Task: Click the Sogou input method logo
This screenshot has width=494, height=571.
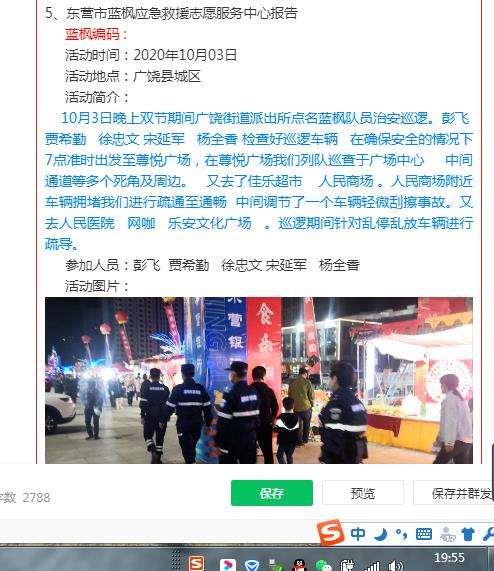Action: pos(331,533)
